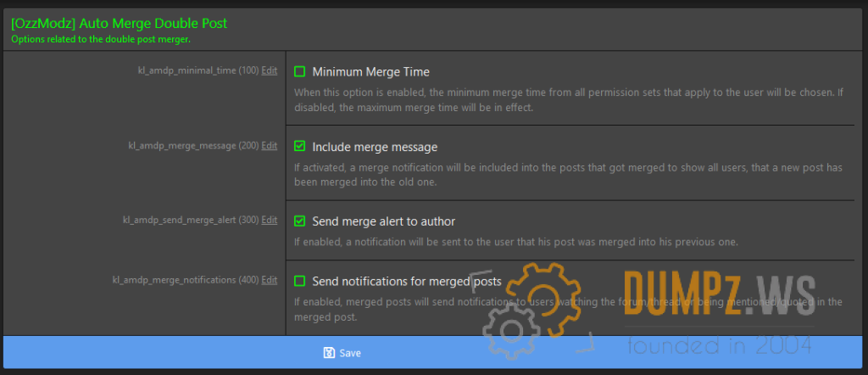
Task: Click the Include merge message label text
Action: point(375,147)
